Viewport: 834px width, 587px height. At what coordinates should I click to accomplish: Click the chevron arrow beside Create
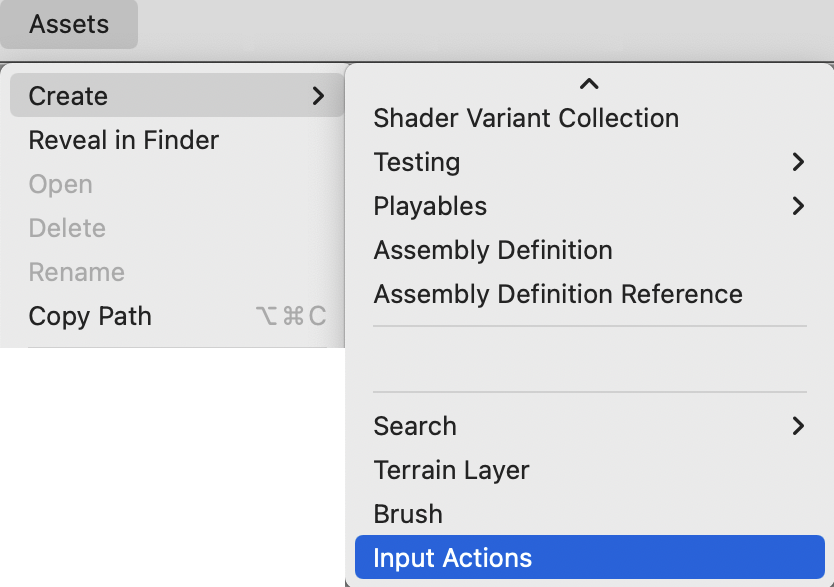click(x=318, y=96)
